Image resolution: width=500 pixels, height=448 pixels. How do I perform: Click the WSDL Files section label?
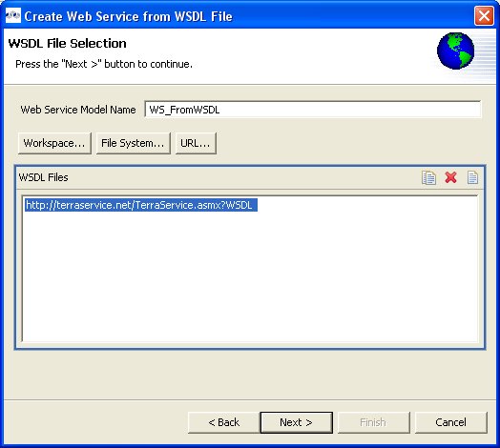tap(44, 177)
